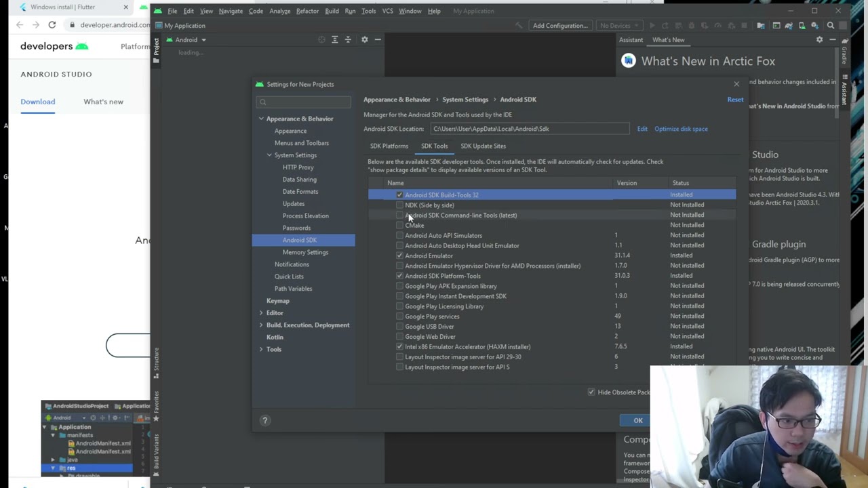Hide the Project panel with minus icon
This screenshot has height=488, width=868.
click(x=378, y=39)
